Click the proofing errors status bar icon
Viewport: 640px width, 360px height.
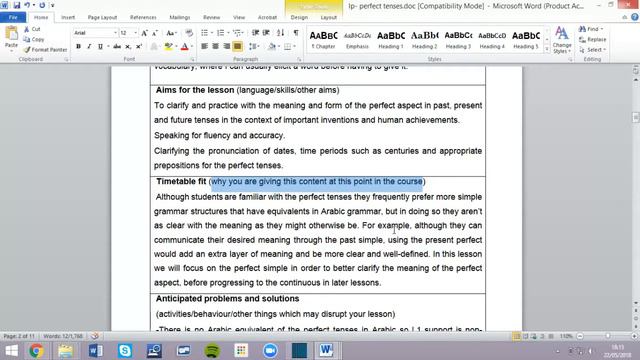(95, 336)
